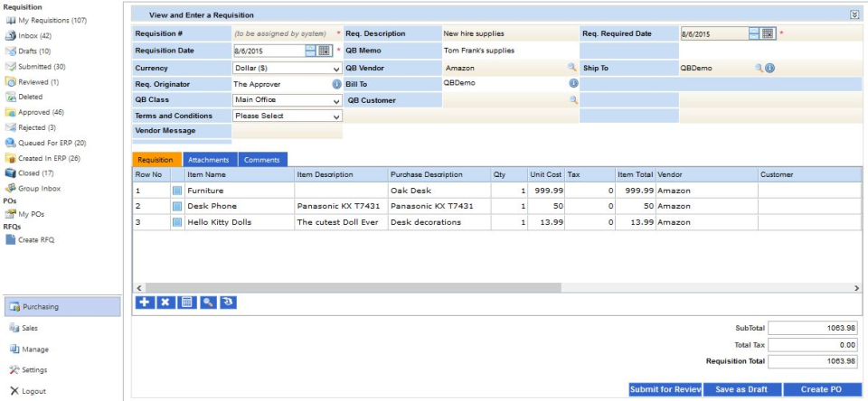The width and height of the screenshot is (868, 401).
Task: Click info icon beside Ship To
Action: click(770, 68)
